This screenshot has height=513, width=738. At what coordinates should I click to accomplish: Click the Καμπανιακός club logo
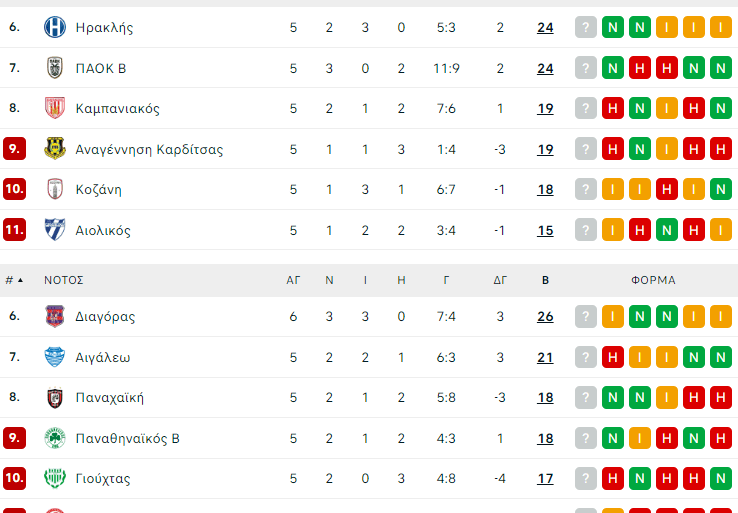coord(54,108)
